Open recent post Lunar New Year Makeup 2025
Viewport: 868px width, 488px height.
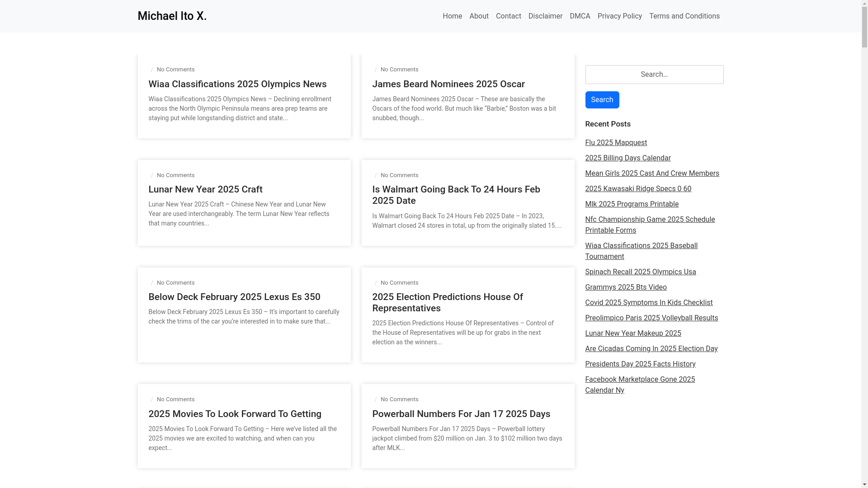633,333
